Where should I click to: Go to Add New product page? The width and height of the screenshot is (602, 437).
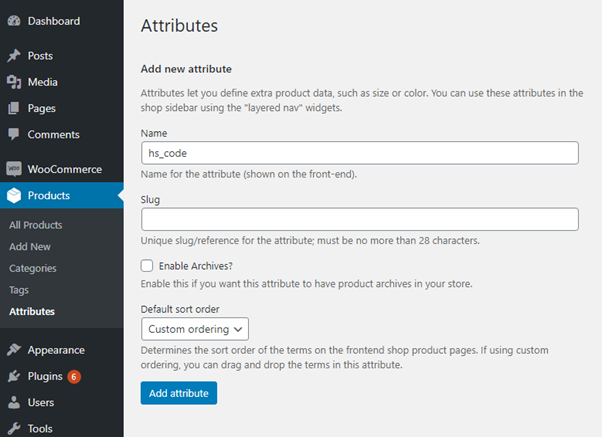tap(30, 247)
